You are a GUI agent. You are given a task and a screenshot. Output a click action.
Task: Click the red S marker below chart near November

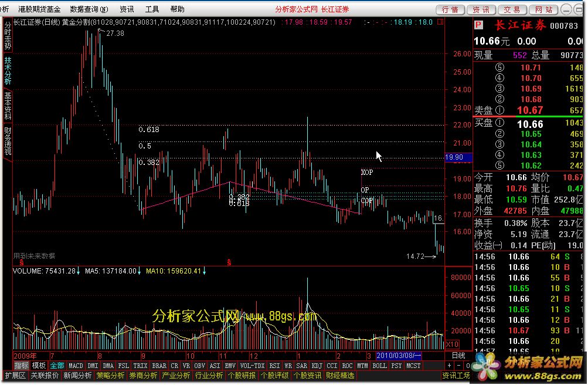[x=229, y=262]
